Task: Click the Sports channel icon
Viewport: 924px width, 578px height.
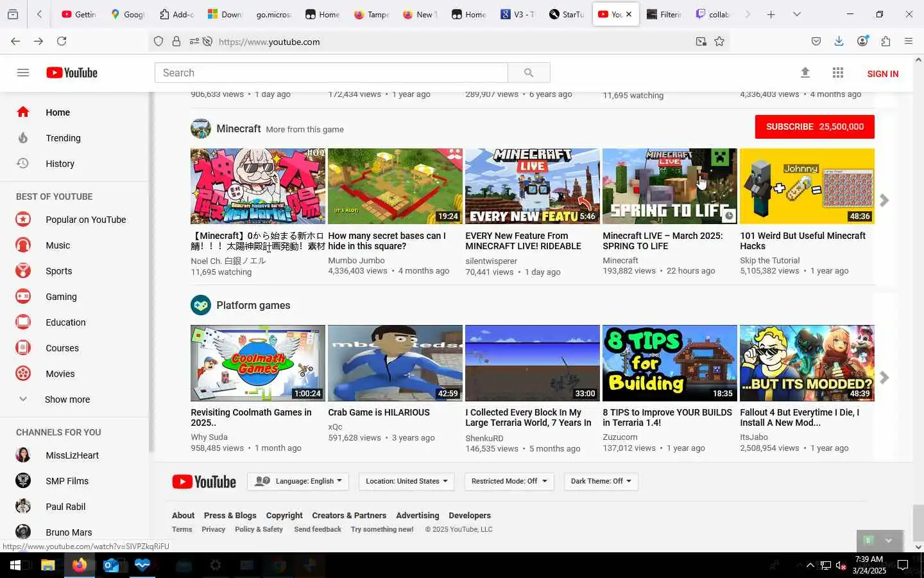Action: click(23, 271)
